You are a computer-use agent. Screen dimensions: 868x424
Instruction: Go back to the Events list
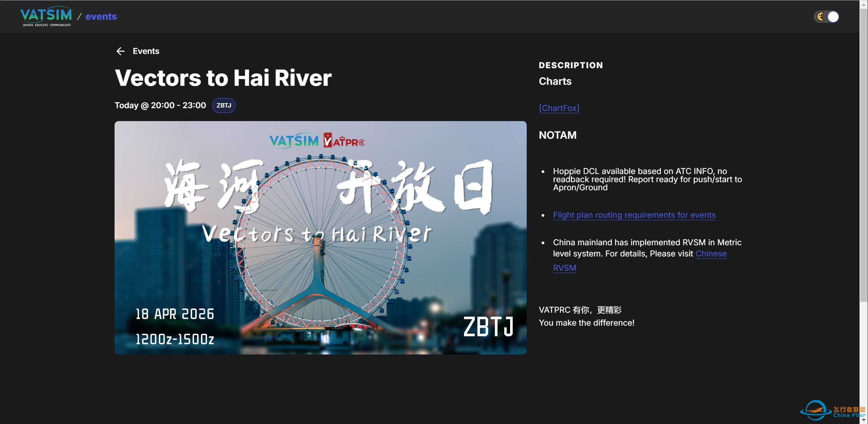pos(146,51)
